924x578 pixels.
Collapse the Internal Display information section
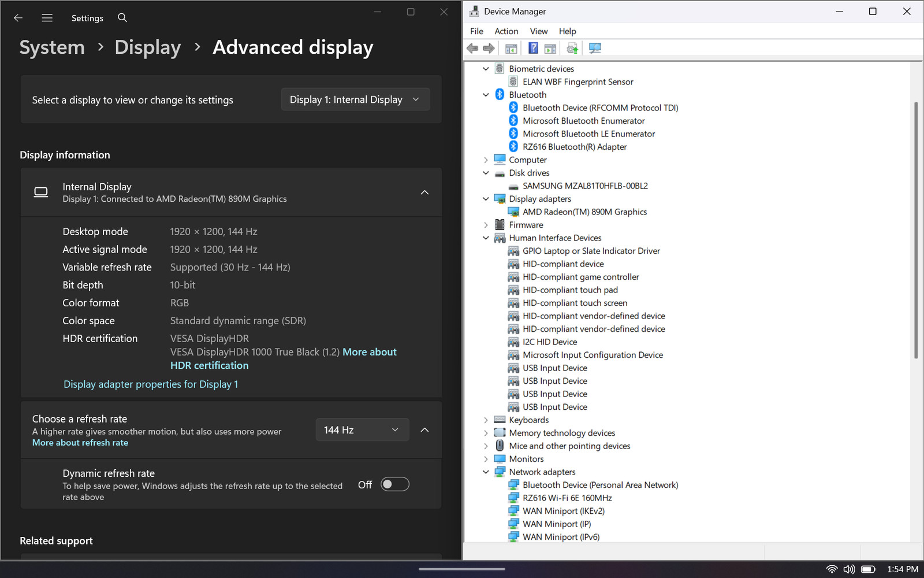point(424,192)
